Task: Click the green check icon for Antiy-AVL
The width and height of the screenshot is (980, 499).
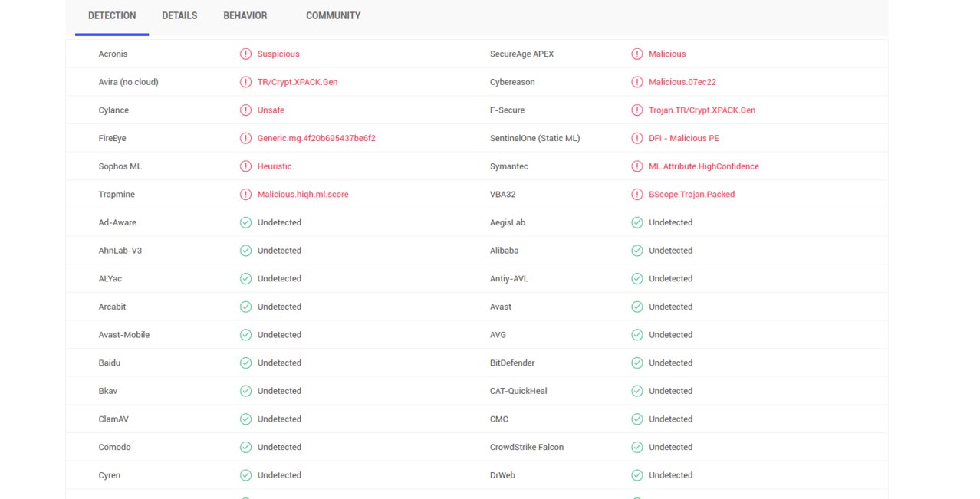Action: point(636,279)
